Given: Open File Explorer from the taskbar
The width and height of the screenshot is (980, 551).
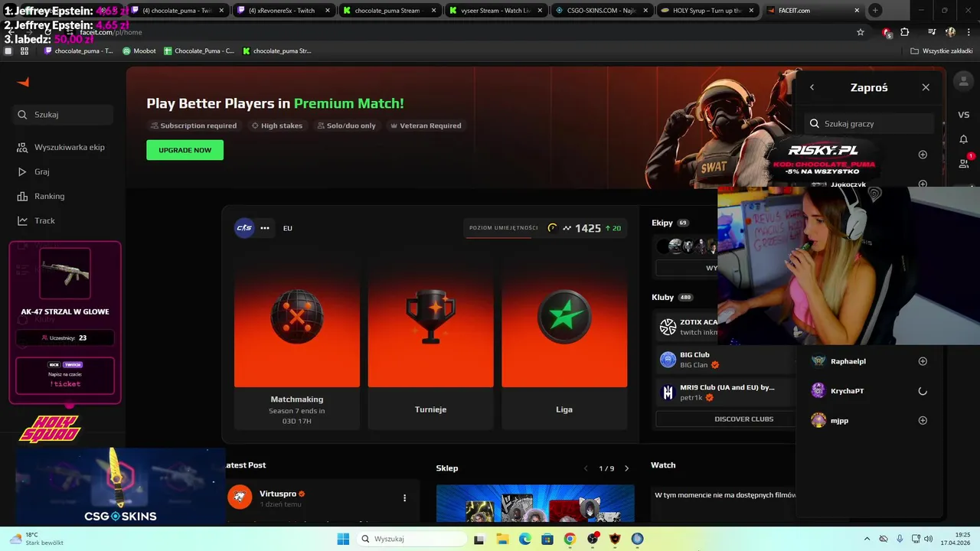Looking at the screenshot, I should click(x=503, y=539).
